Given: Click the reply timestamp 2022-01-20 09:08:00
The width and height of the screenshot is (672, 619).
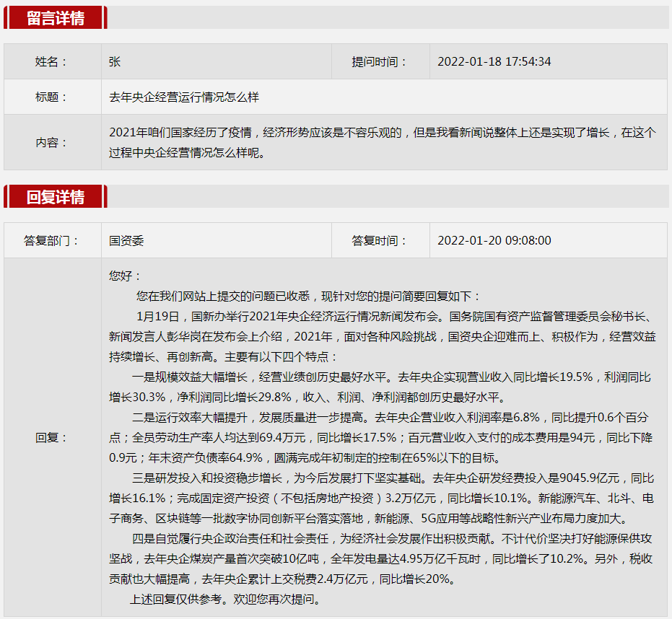Looking at the screenshot, I should pyautogui.click(x=494, y=241).
